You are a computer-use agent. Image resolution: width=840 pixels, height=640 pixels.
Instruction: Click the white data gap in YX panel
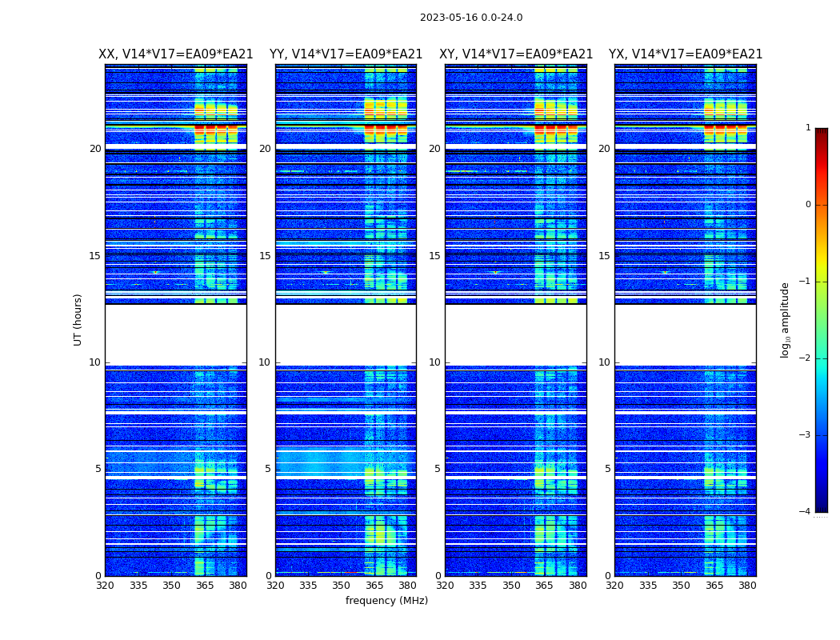point(685,334)
